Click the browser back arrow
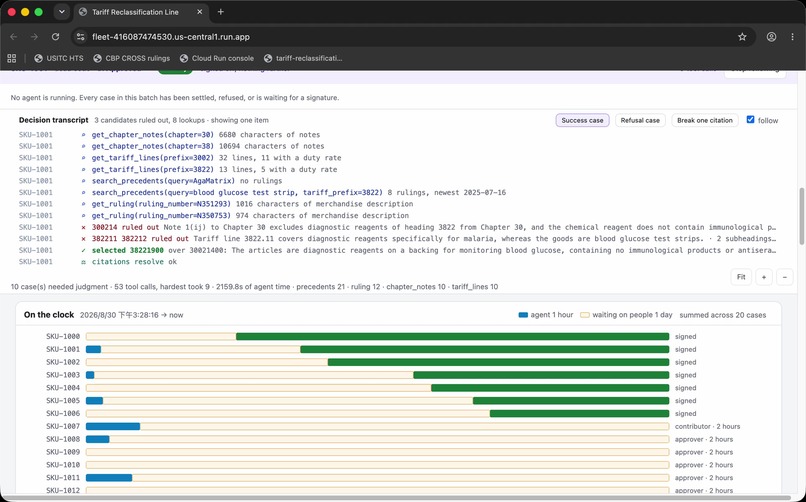 tap(14, 37)
